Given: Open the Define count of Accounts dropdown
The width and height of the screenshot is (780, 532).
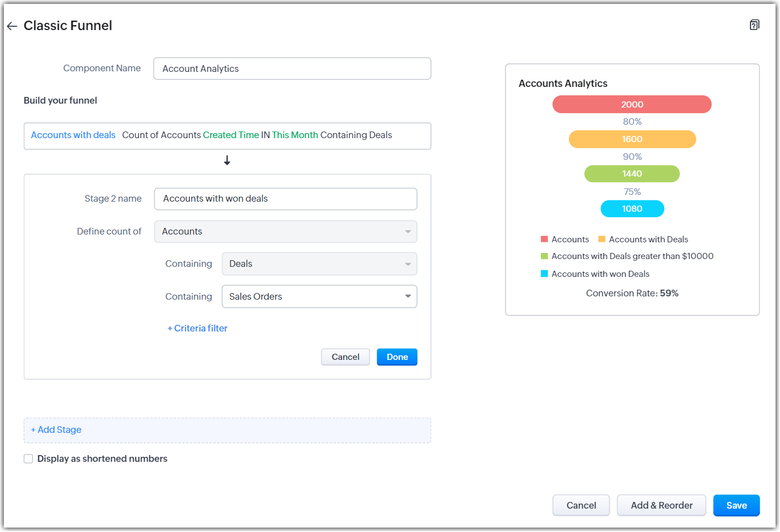Looking at the screenshot, I should pyautogui.click(x=285, y=232).
